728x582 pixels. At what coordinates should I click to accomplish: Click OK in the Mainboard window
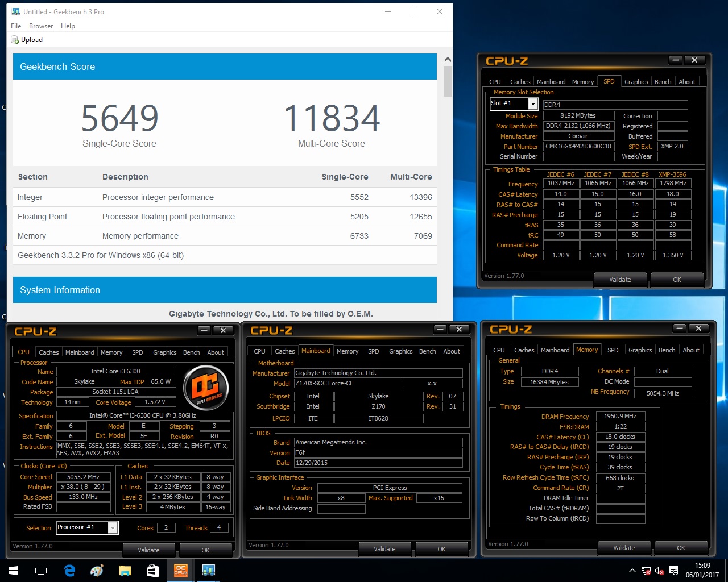coord(441,549)
